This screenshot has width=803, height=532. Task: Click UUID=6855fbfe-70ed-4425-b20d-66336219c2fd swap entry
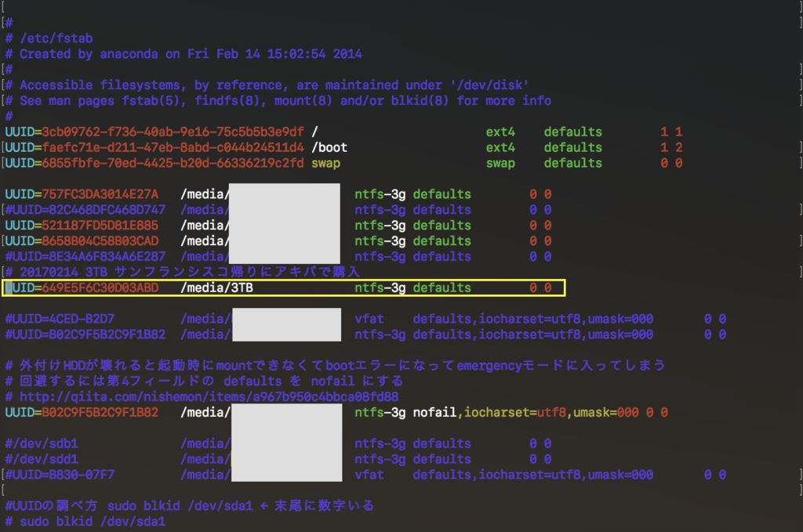pyautogui.click(x=154, y=163)
